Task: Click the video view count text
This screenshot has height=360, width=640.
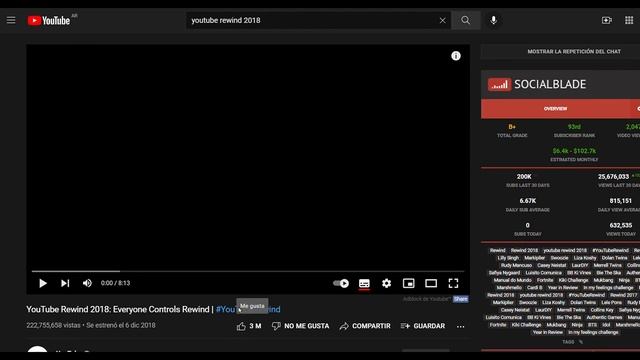Action: [53, 325]
